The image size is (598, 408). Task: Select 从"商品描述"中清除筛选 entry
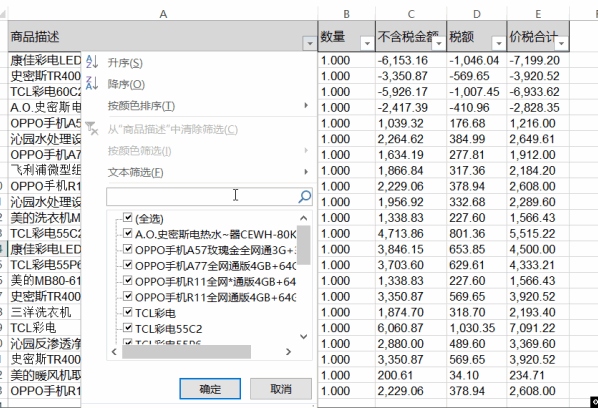172,130
